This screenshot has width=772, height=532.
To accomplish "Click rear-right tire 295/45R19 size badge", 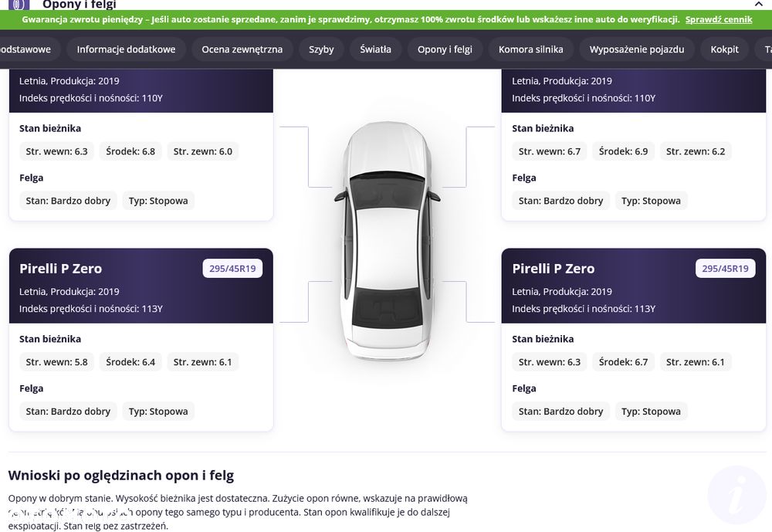I will click(x=725, y=269).
